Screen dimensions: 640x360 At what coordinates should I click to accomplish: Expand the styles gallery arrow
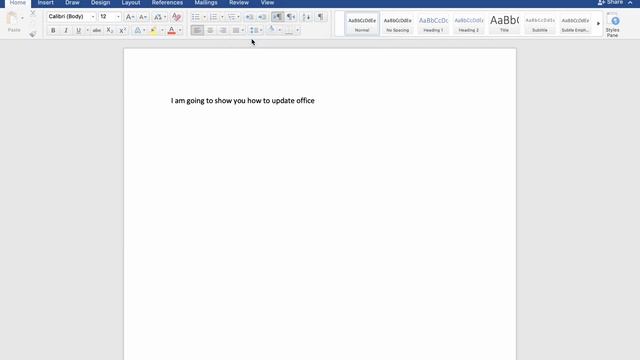tap(598, 24)
